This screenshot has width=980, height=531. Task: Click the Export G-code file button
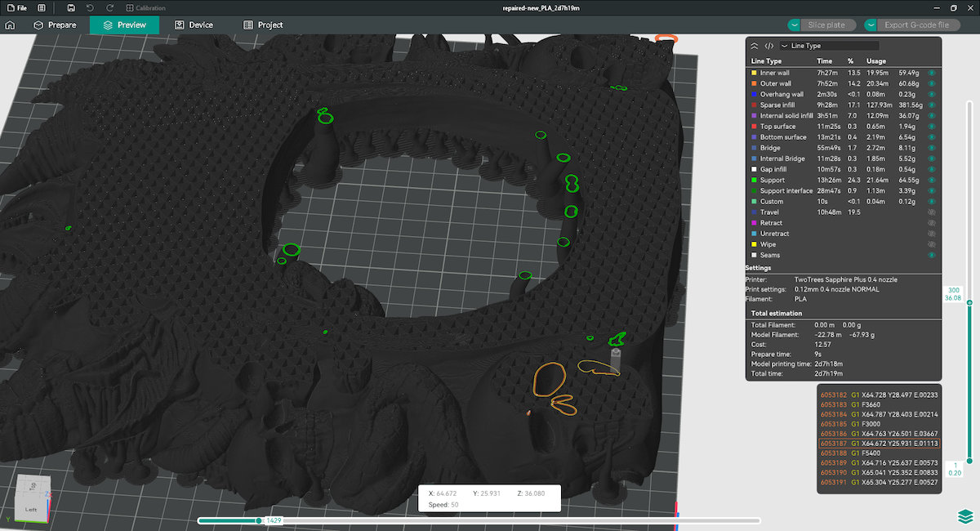click(x=922, y=25)
